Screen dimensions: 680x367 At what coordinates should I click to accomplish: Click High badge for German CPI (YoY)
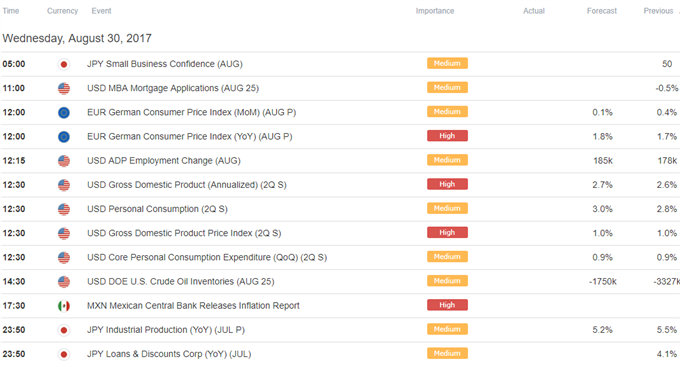(x=447, y=136)
